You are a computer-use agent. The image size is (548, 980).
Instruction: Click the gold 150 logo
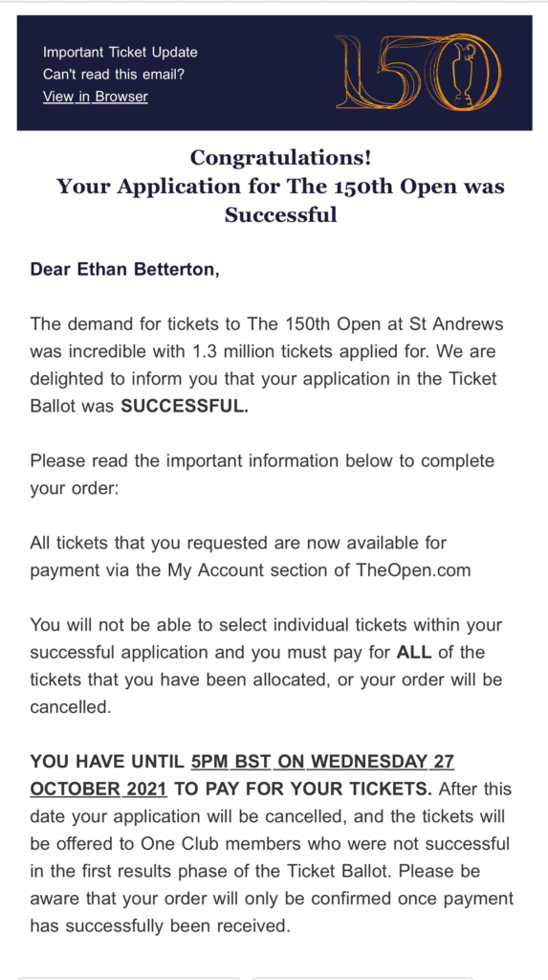pos(417,73)
